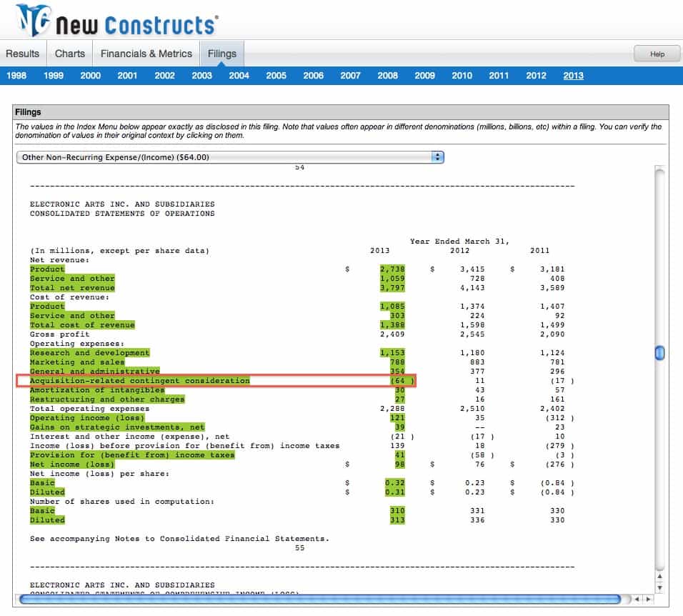Click "Gains on strategic investments, net" line
This screenshot has width=683, height=616.
click(117, 427)
